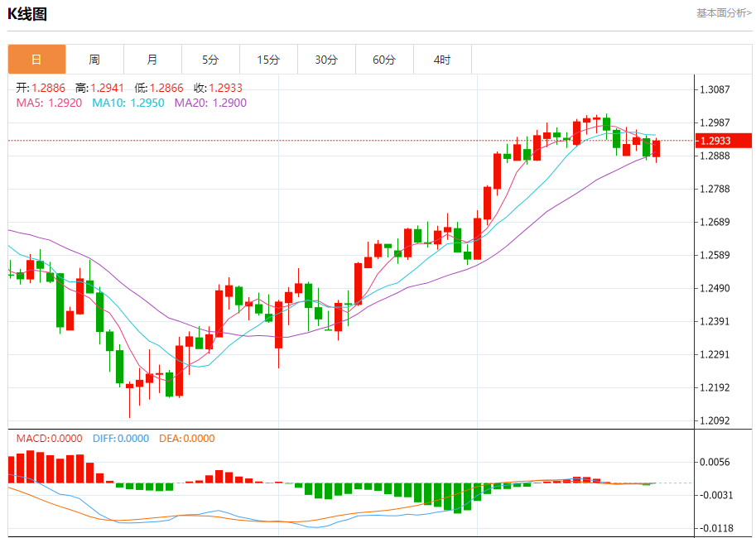Switch to the 月 monthly tab
Screen dimensions: 756x538
coord(152,60)
